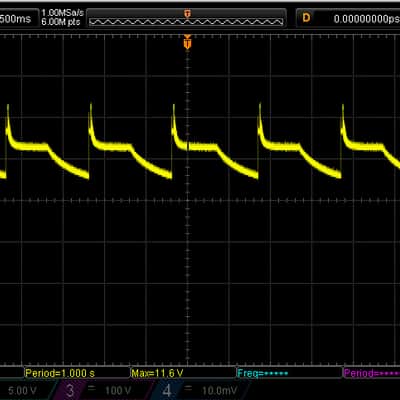
Task: Click the 1.00MSa/s sample rate readout
Action: pyautogui.click(x=62, y=13)
